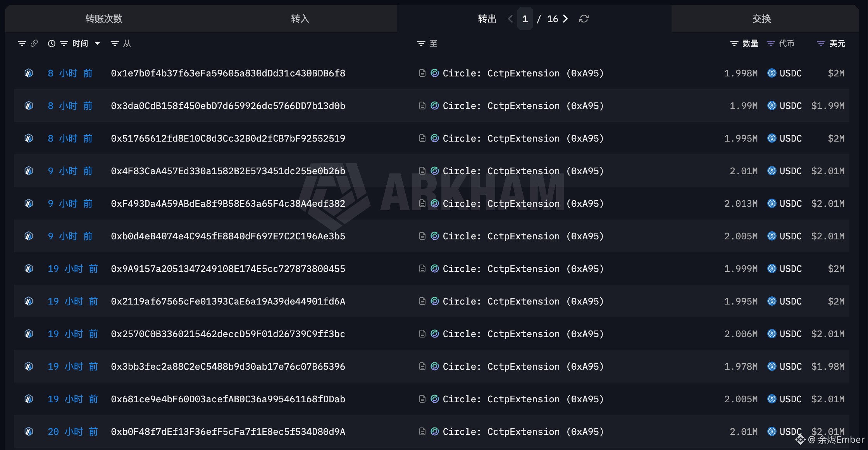The width and height of the screenshot is (868, 450).
Task: Click the 至 column header label
Action: click(x=434, y=43)
